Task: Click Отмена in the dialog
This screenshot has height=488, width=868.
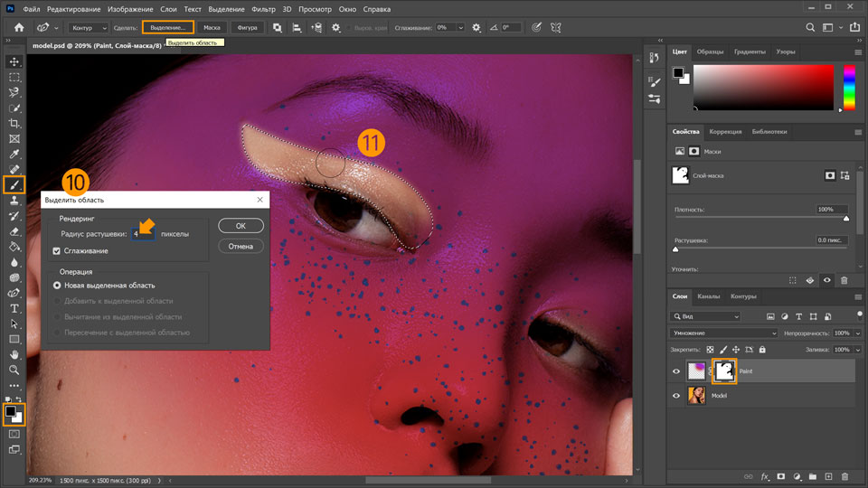Action: coord(241,246)
